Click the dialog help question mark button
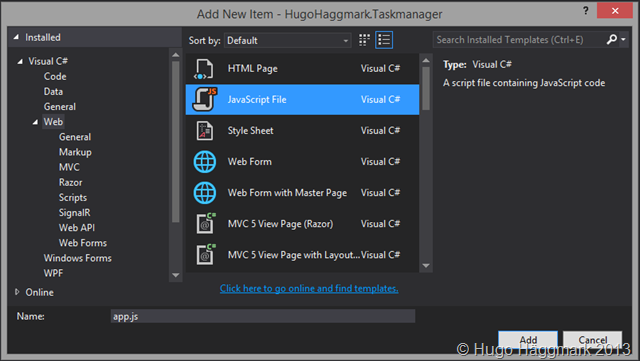Screen dimensions: 640x361 click(x=586, y=11)
